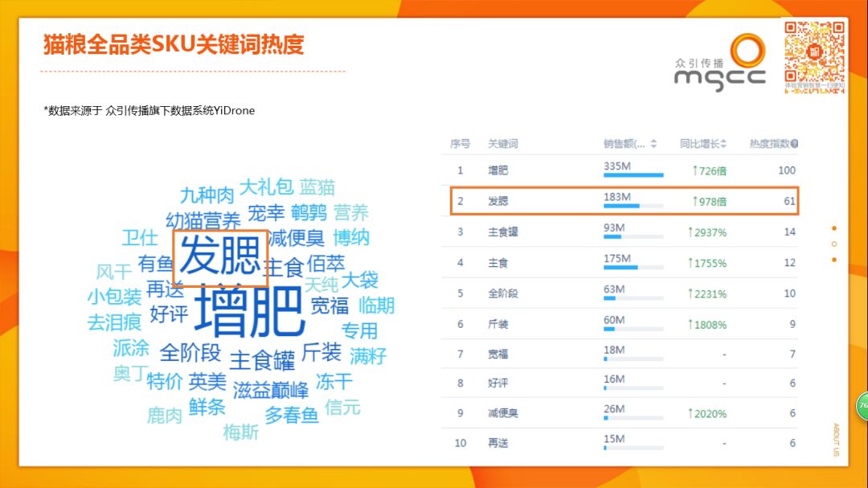Click the ABOUT US vertical label
Image resolution: width=868 pixels, height=488 pixels.
point(836,440)
